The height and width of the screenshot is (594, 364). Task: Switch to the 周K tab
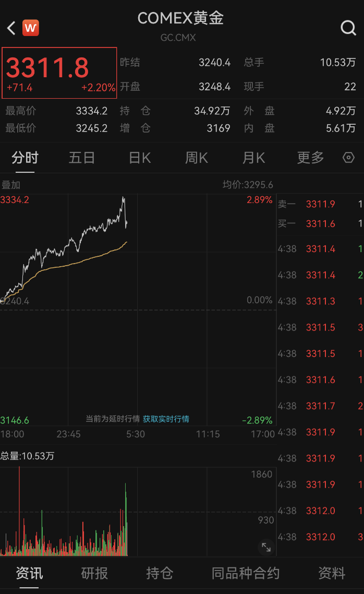click(197, 158)
